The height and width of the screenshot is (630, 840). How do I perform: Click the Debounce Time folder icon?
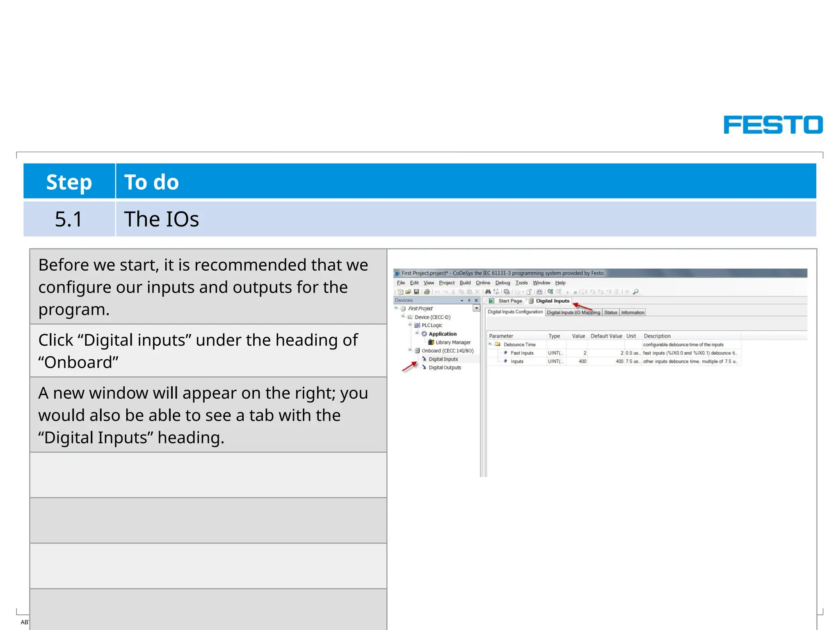pos(498,344)
